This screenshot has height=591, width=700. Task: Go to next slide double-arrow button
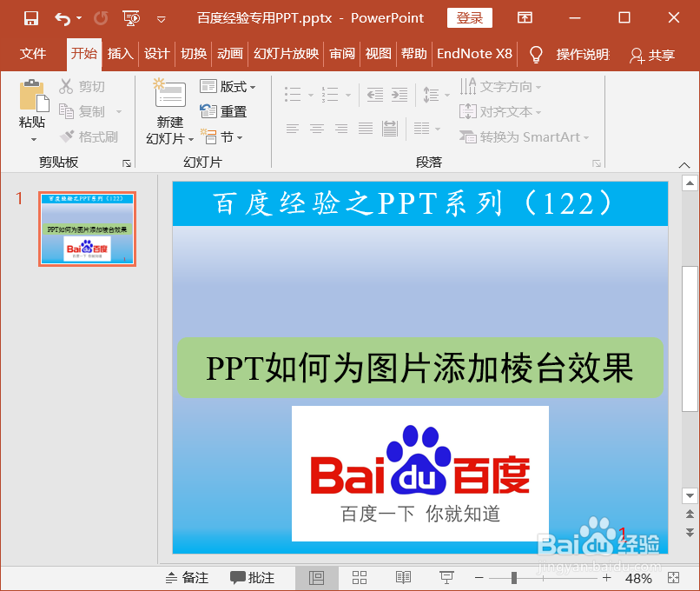690,533
